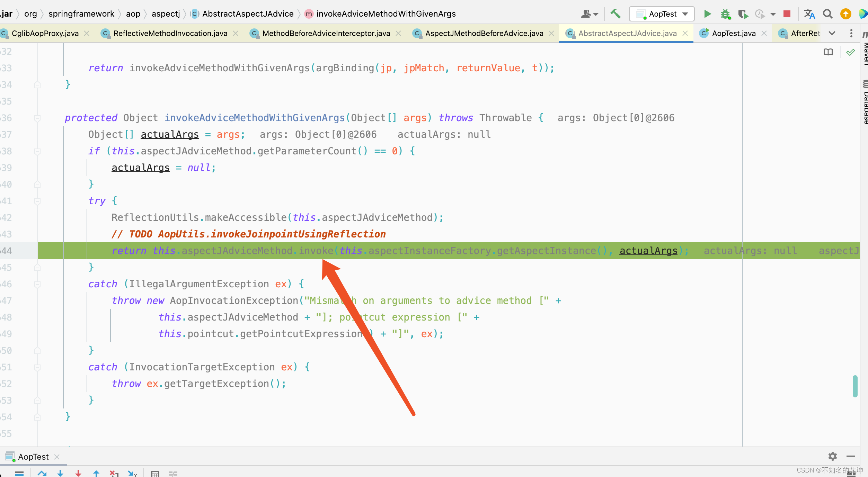Click Run to Cursor debugger icon

tap(132, 473)
